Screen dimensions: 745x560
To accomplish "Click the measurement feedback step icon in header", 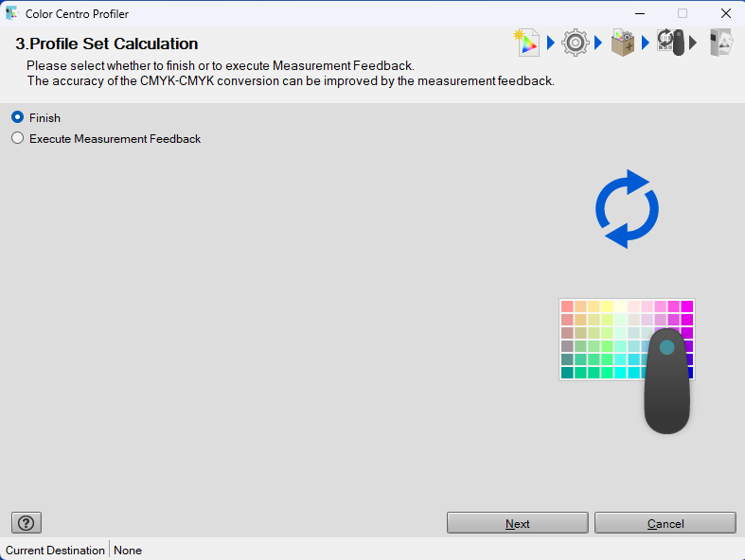I will [x=671, y=43].
